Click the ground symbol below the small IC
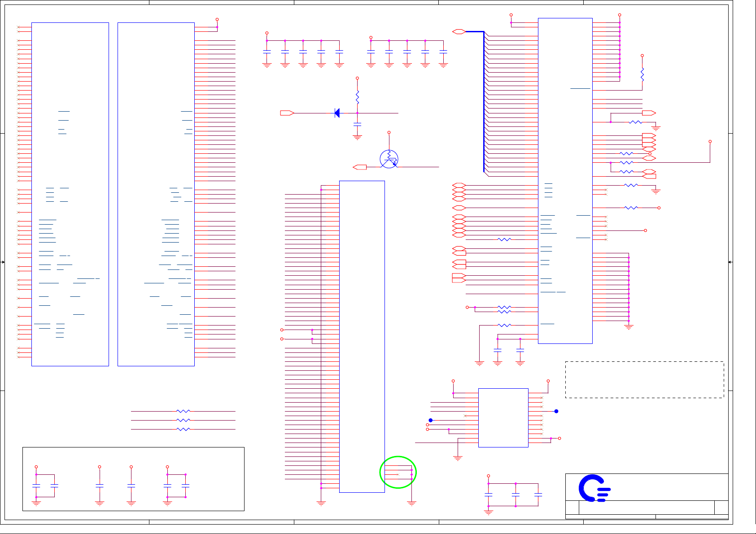This screenshot has width=756, height=534. [458, 458]
